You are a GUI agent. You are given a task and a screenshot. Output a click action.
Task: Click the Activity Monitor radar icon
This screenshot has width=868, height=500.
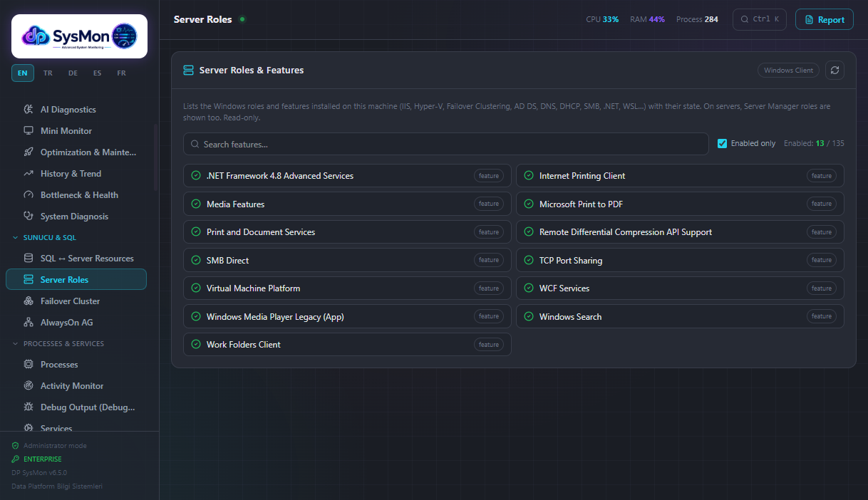(29, 386)
